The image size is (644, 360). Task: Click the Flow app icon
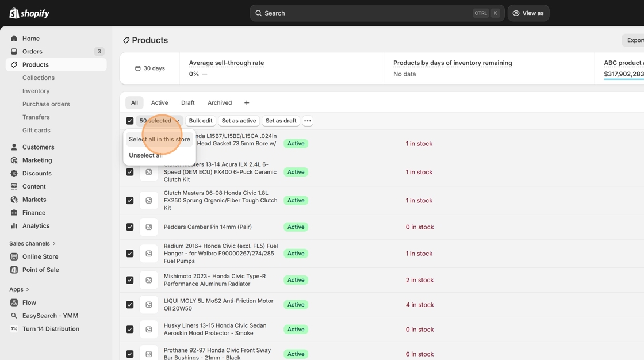click(14, 303)
